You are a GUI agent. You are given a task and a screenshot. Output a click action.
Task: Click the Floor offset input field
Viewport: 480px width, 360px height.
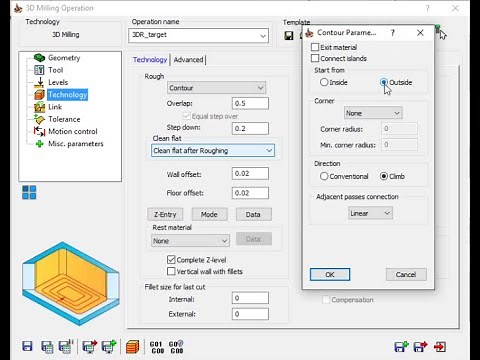250,193
